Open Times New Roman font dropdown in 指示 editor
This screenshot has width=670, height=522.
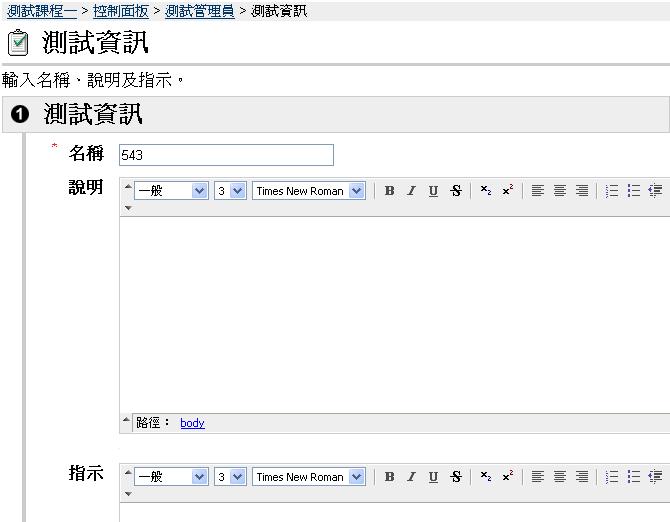(x=308, y=477)
